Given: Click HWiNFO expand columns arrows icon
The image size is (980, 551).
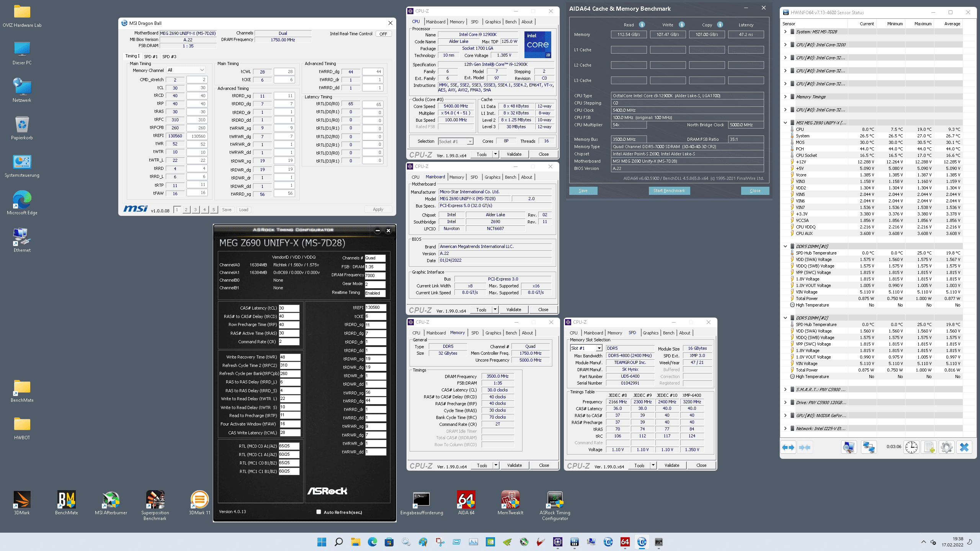Looking at the screenshot, I should click(x=789, y=447).
